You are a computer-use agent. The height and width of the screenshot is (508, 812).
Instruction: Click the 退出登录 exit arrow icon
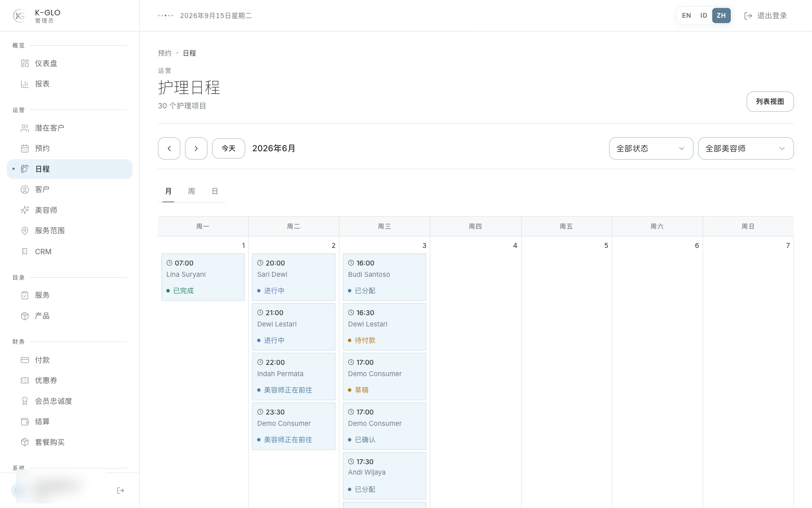click(748, 16)
